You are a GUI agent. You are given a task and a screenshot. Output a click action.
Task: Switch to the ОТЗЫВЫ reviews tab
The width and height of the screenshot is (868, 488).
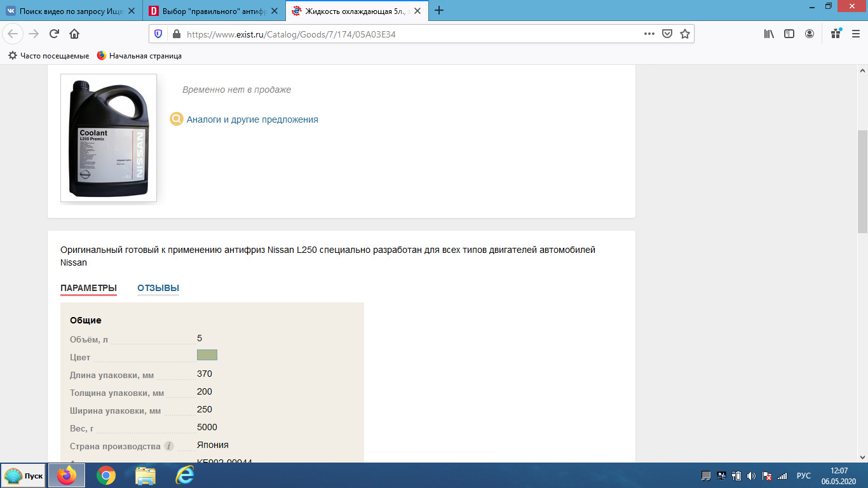pos(158,288)
